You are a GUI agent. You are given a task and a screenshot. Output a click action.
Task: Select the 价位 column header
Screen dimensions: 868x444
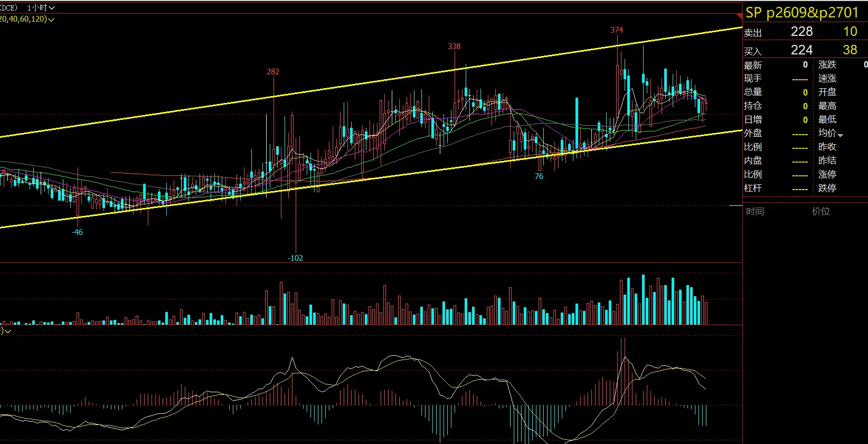(x=820, y=211)
